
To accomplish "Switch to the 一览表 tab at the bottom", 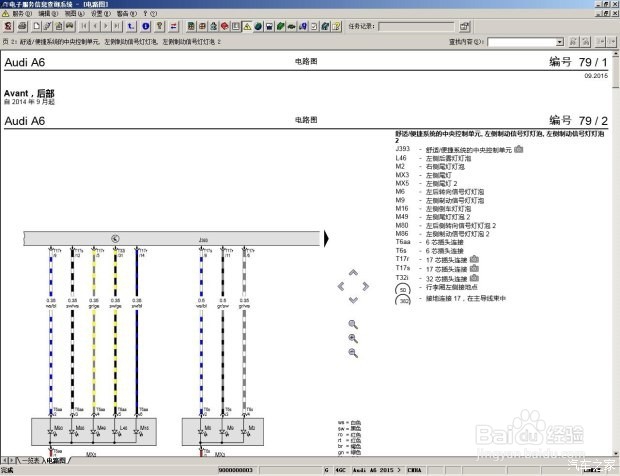I will point(30,460).
